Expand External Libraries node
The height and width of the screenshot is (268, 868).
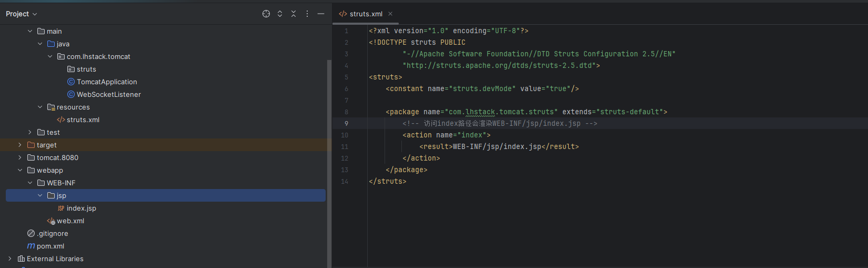click(10, 259)
